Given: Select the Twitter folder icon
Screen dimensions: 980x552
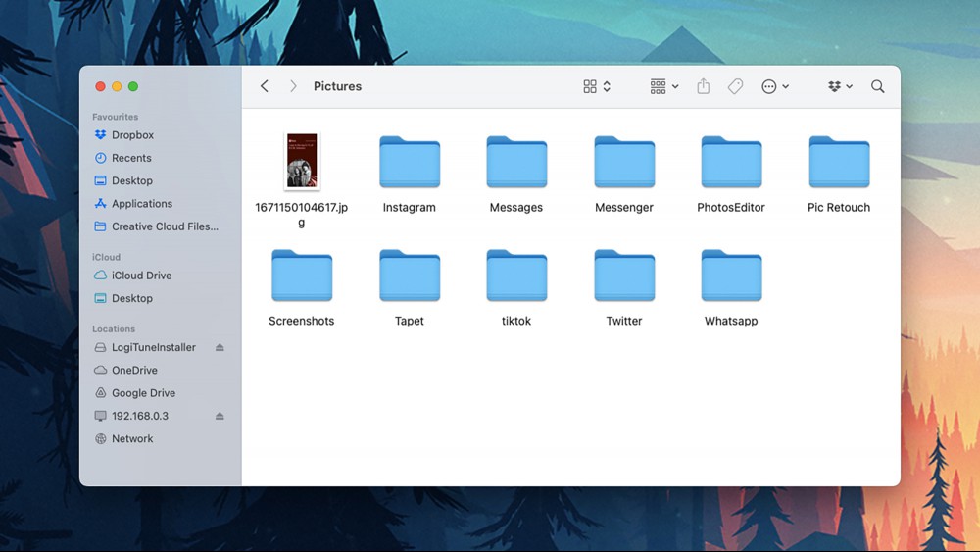Looking at the screenshot, I should point(623,276).
